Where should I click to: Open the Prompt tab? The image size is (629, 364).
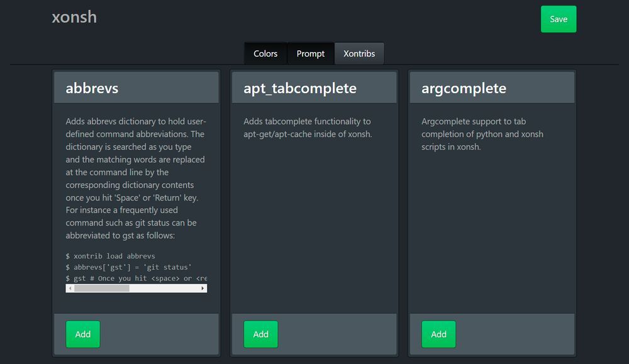pyautogui.click(x=311, y=53)
